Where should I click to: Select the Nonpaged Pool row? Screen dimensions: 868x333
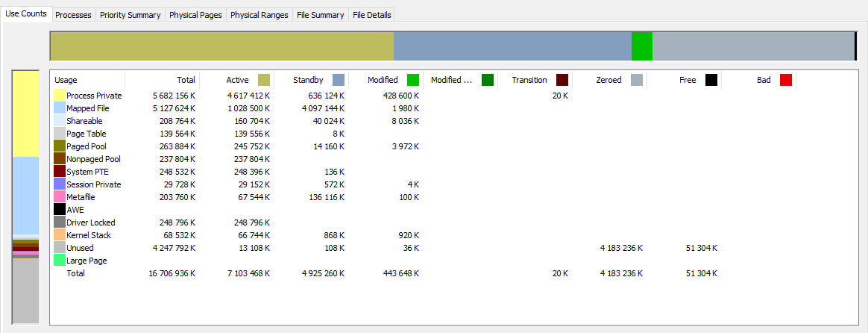point(93,159)
